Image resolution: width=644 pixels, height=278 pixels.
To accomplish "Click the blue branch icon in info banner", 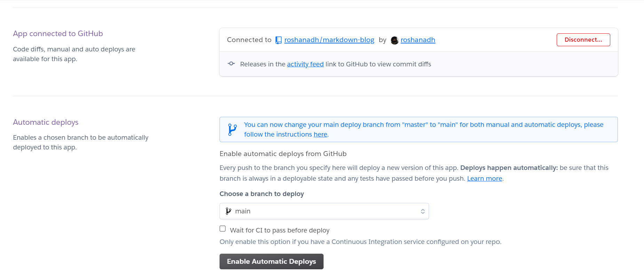I will click(x=232, y=129).
